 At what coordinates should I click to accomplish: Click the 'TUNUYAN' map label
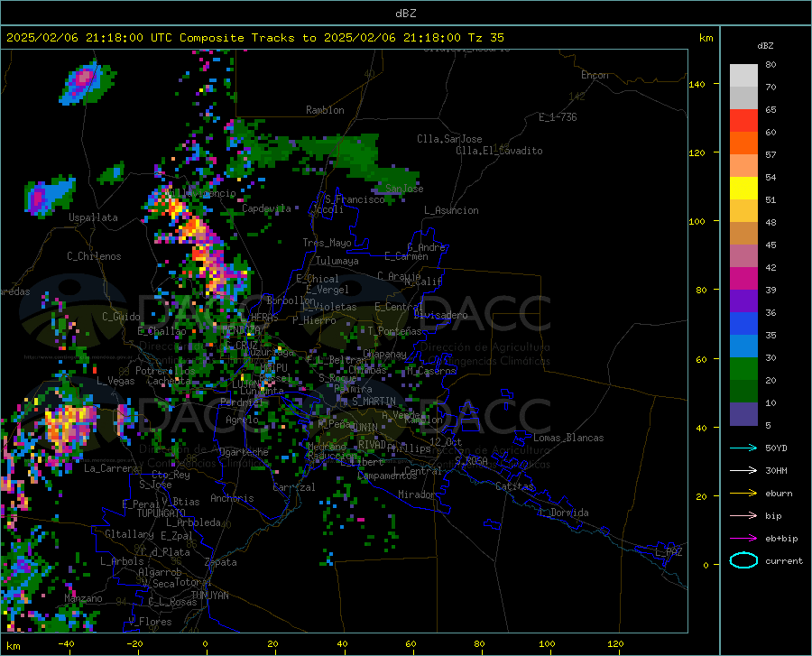point(209,596)
